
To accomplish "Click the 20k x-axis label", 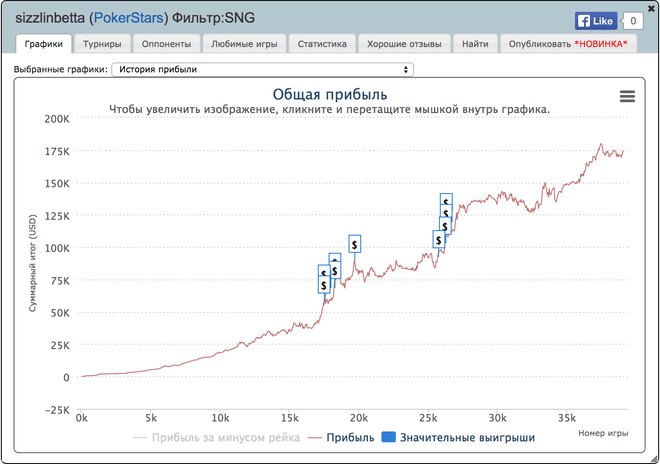I will coord(358,418).
